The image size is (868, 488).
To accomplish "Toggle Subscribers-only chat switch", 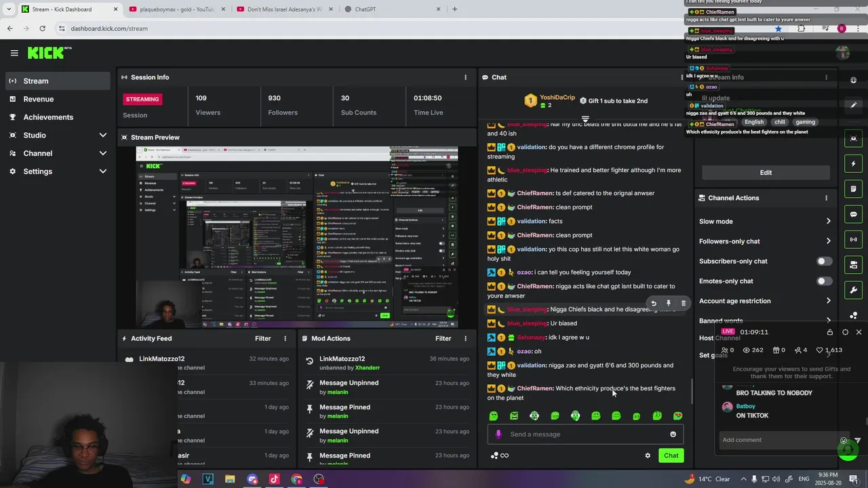I will pyautogui.click(x=824, y=261).
